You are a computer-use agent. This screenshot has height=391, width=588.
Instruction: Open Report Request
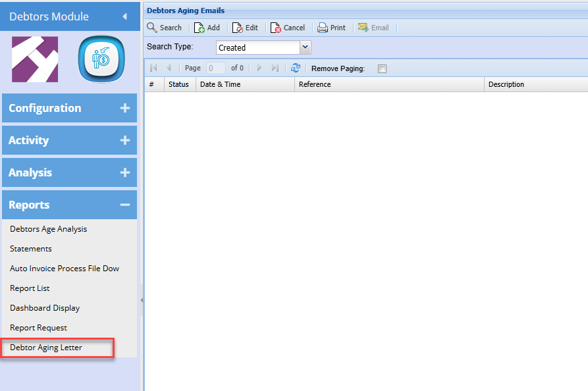pyautogui.click(x=38, y=328)
